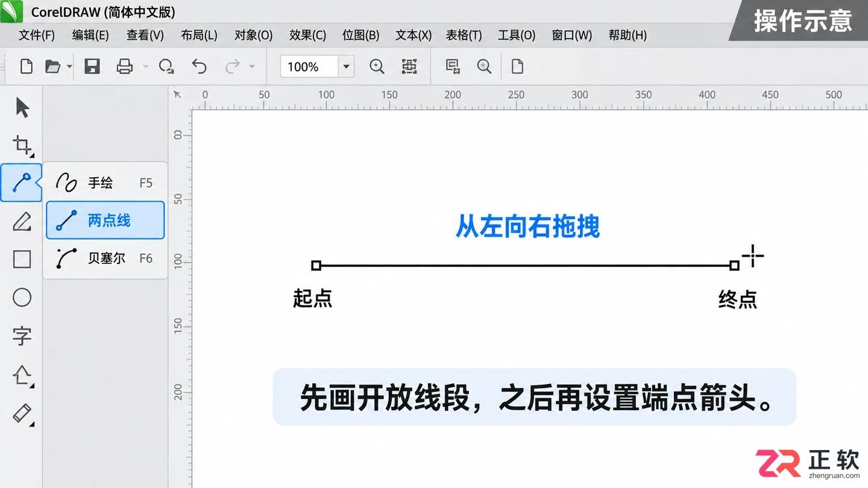Select the Text tool 字

pos(22,336)
